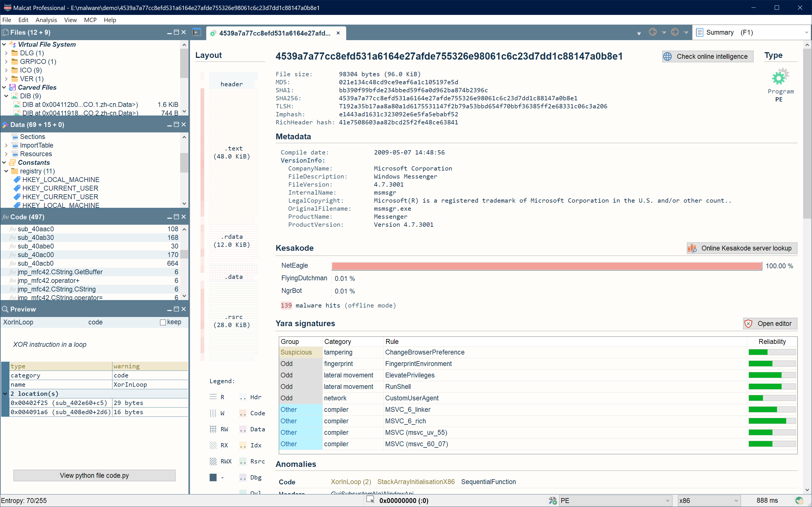Viewport: 812px width, 507px height.
Task: Click Check online intelligence button
Action: [x=707, y=56]
